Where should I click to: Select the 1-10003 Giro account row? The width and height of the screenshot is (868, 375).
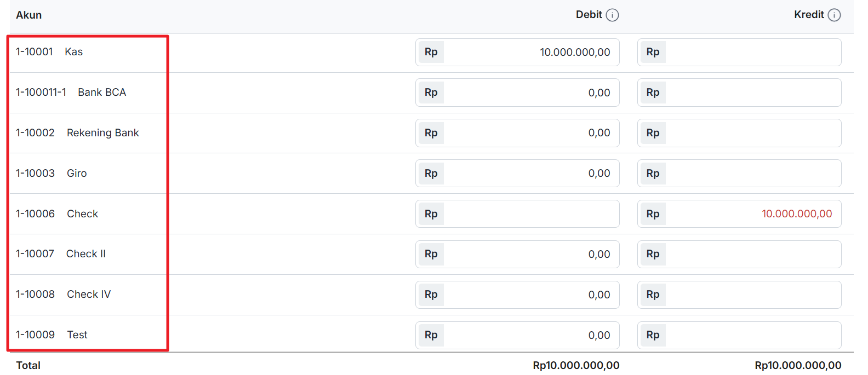[x=52, y=174]
